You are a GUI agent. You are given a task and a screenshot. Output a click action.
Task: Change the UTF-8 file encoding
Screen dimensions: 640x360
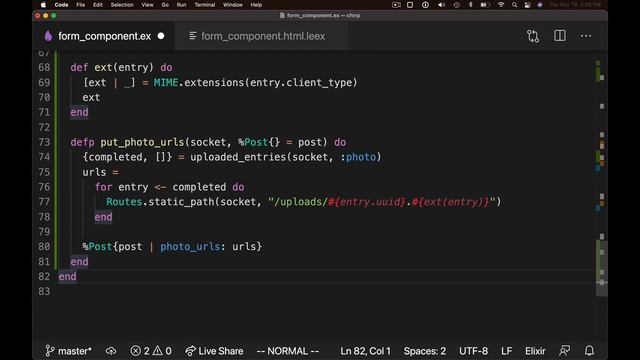pos(473,351)
